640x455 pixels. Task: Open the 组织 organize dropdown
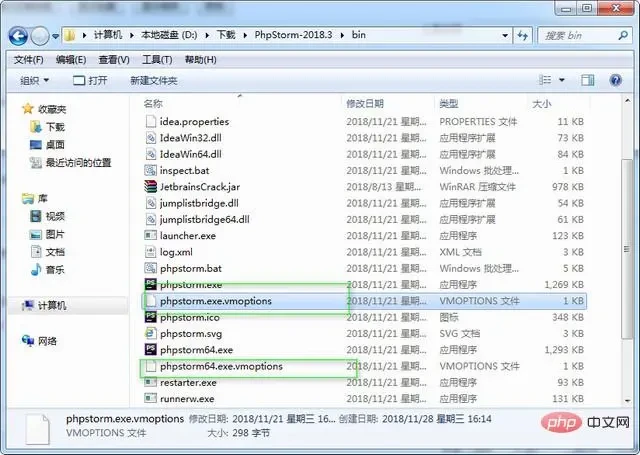(35, 80)
